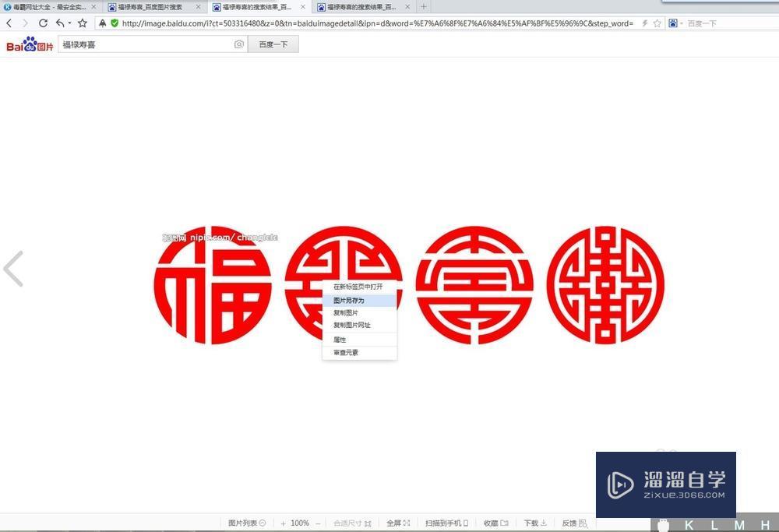Click the undo/restore closed page arrow
The height and width of the screenshot is (532, 779).
tap(60, 23)
